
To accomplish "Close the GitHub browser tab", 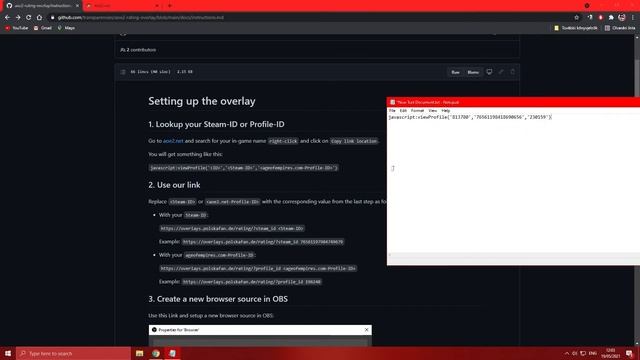I will click(x=77, y=6).
